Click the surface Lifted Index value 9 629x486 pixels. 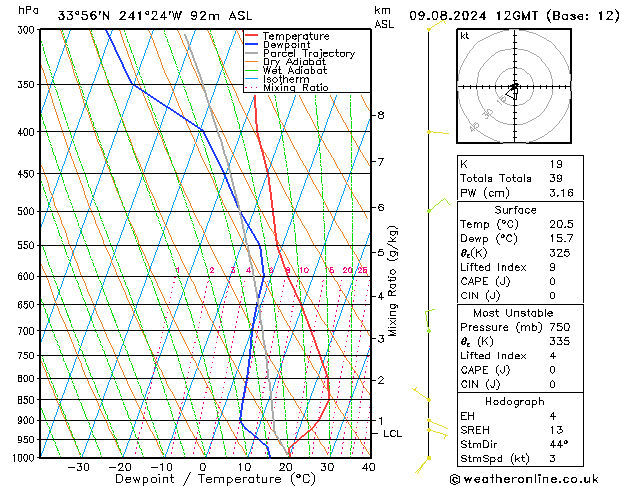tap(552, 267)
